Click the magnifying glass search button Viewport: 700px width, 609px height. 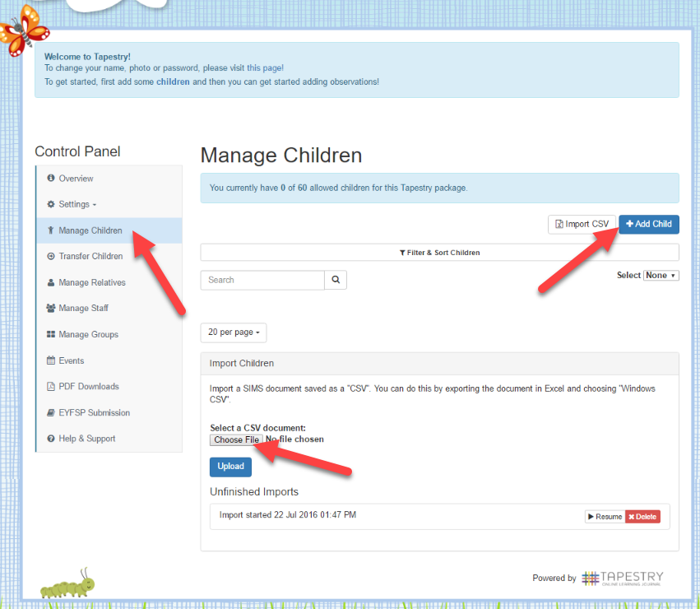[336, 280]
